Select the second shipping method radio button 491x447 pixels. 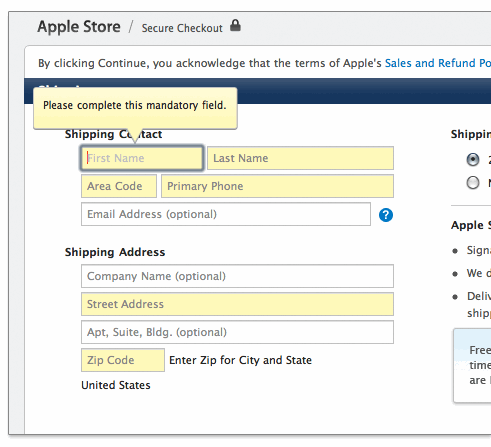click(473, 183)
